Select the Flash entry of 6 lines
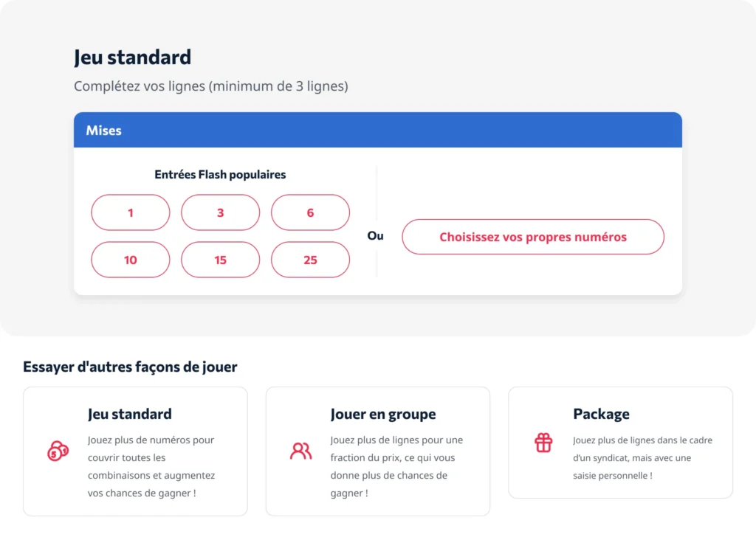Screen dimensions: 756x537 310,212
